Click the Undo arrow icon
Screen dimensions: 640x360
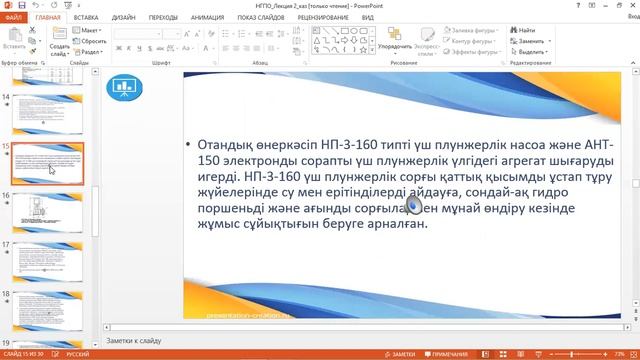(x=36, y=5)
